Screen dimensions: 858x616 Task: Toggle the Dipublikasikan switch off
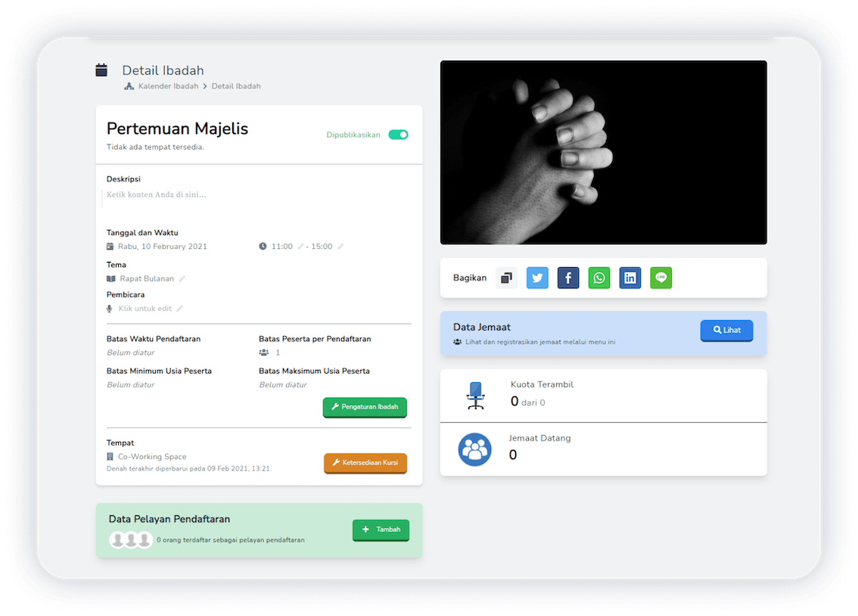(x=398, y=135)
